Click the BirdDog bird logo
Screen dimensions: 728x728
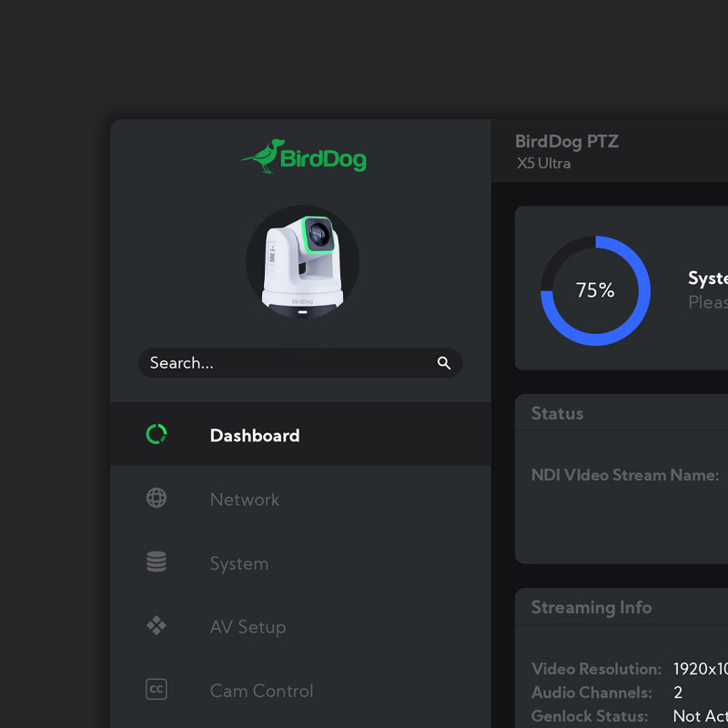click(x=263, y=157)
